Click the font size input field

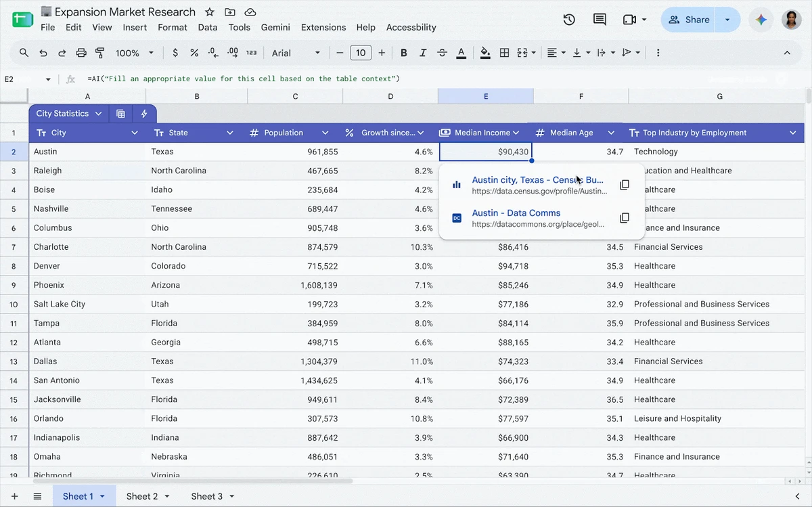point(361,53)
